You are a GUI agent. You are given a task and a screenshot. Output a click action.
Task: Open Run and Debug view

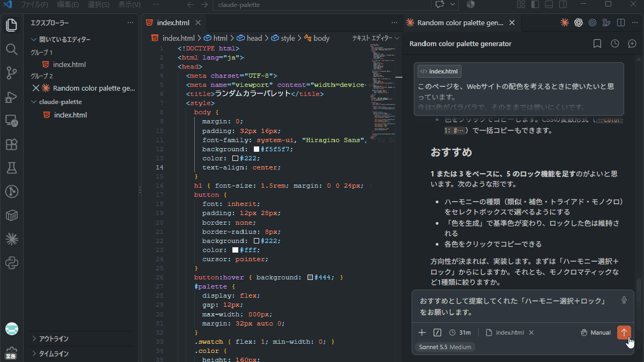click(12, 97)
